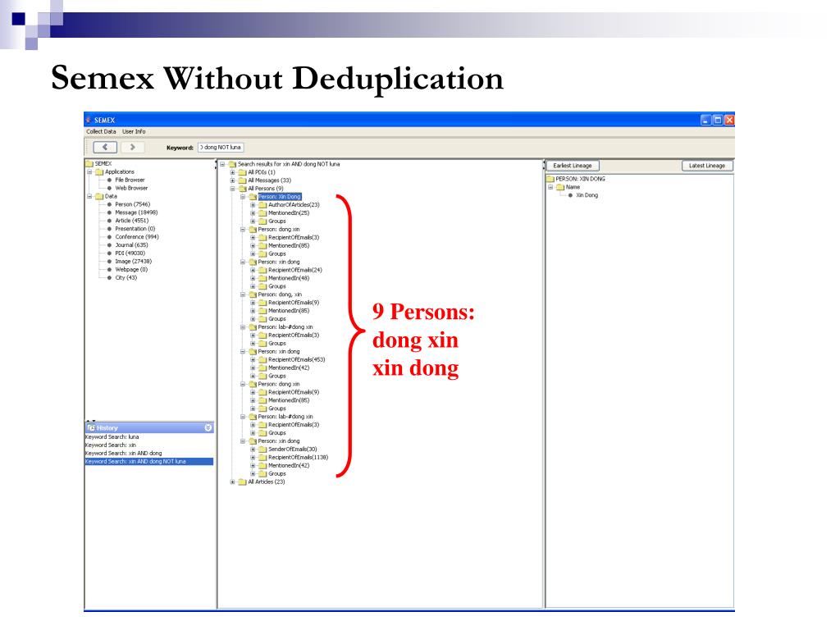Screen dimensions: 840x630
Task: Select the RecipientOfEmails(24) row
Action: point(295,270)
